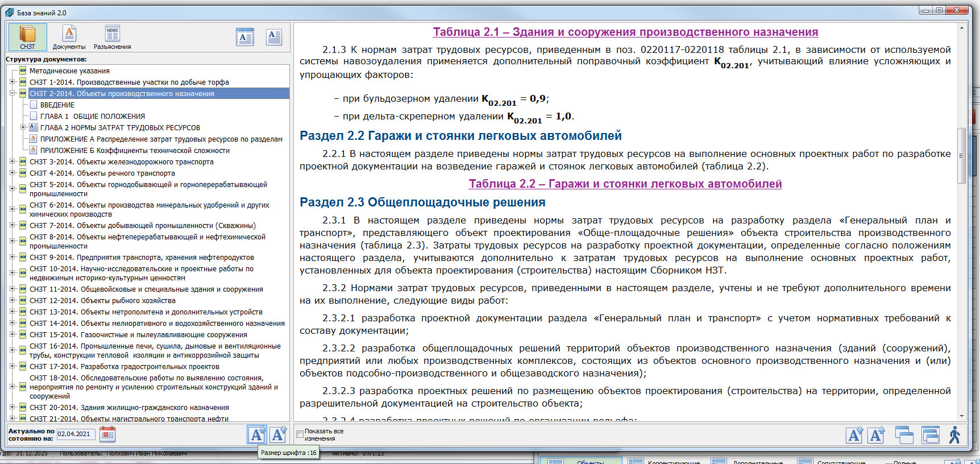Open link Таблица 2.1 Здания и сооружения
Viewport: 980px width, 464px height.
coord(625,32)
